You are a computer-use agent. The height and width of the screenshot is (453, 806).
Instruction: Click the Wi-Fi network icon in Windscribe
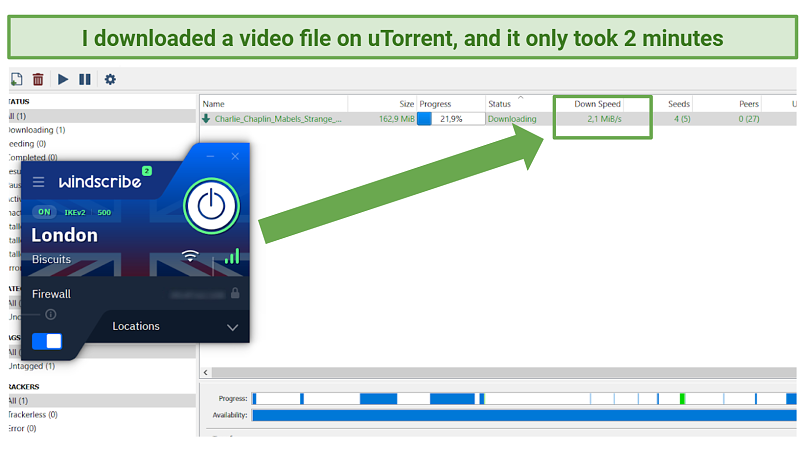[x=190, y=257]
